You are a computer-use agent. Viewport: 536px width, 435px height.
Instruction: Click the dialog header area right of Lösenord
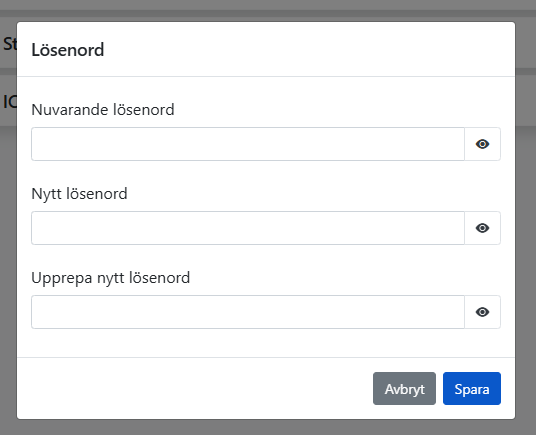point(308,50)
